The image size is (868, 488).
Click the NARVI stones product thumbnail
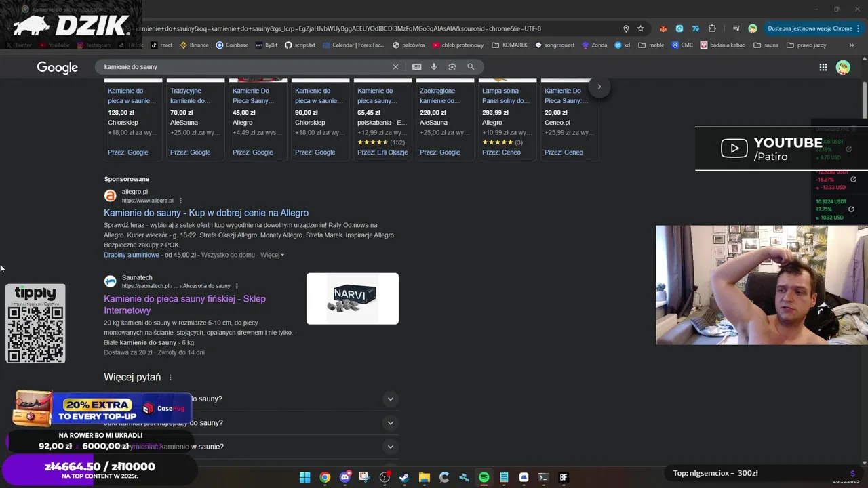pyautogui.click(x=353, y=298)
